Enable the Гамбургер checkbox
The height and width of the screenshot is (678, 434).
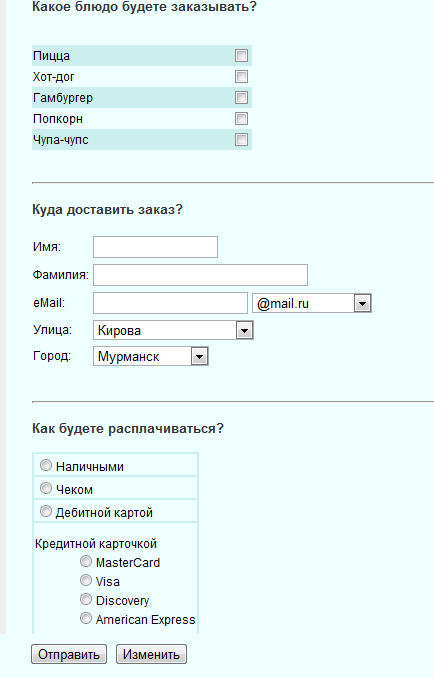[x=241, y=97]
